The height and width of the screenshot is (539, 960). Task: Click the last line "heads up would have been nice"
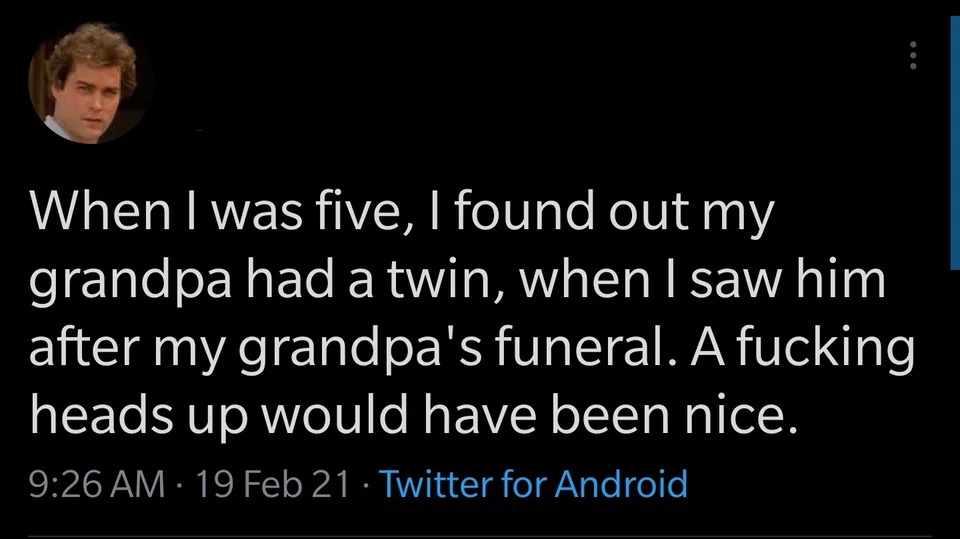point(414,416)
